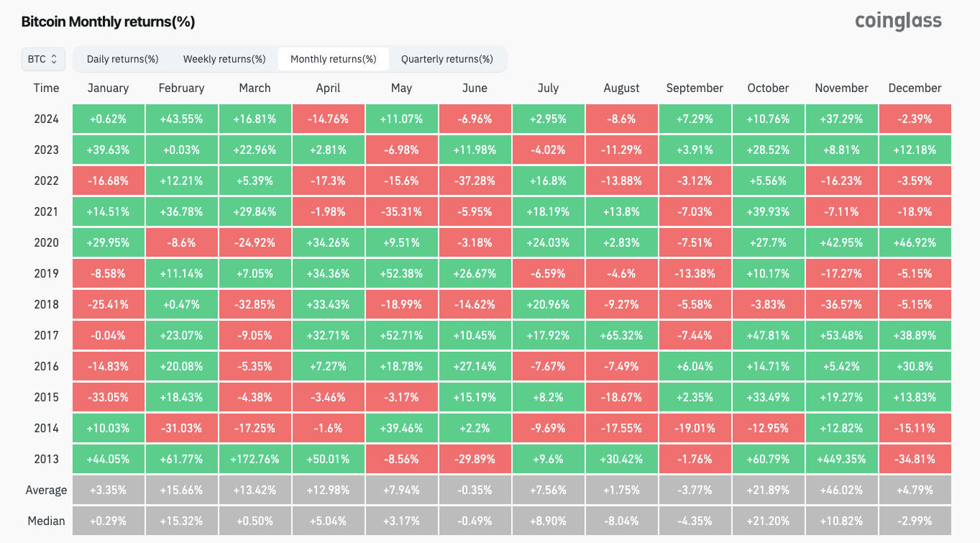Viewport: 980px width, 543px height.
Task: Click the coinglass logo
Action: tap(898, 21)
